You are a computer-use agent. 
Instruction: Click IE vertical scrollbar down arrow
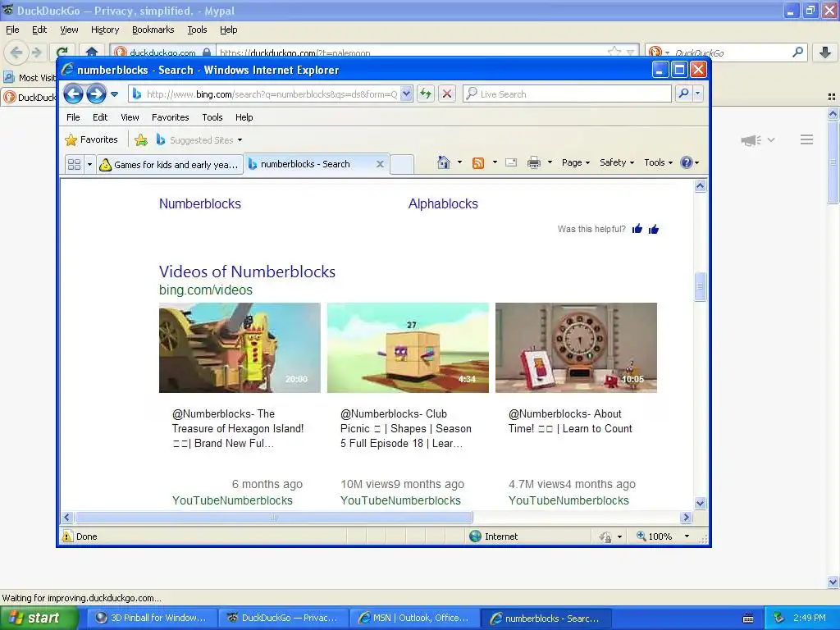coord(700,503)
